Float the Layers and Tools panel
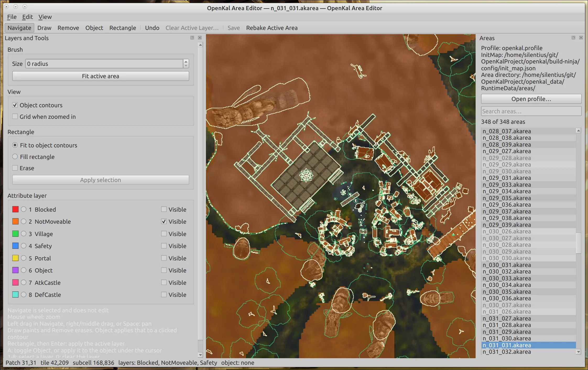Image resolution: width=588 pixels, height=370 pixels. click(192, 38)
